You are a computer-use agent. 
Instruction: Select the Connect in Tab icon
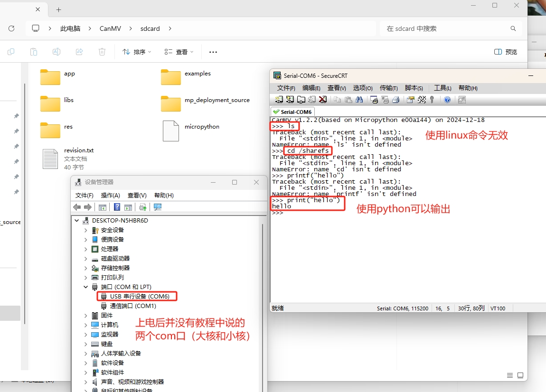(x=302, y=99)
